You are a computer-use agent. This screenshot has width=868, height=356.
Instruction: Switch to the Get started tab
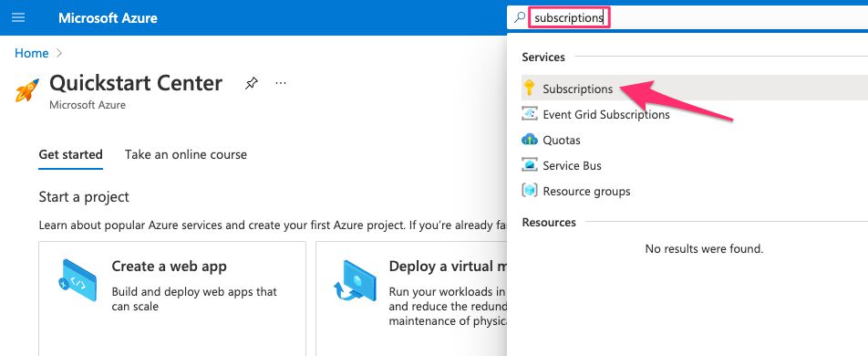(70, 154)
